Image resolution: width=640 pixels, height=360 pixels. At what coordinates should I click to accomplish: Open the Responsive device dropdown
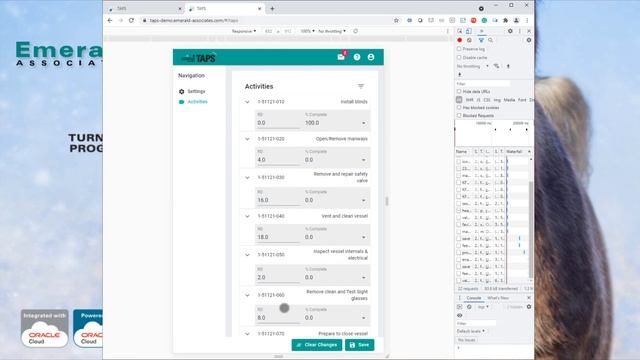[244, 31]
